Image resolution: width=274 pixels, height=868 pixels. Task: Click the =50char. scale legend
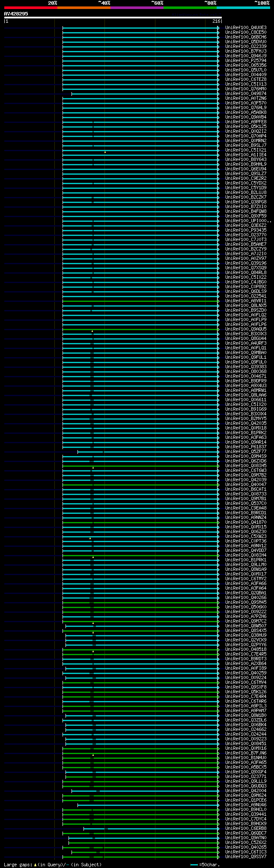coord(206,865)
